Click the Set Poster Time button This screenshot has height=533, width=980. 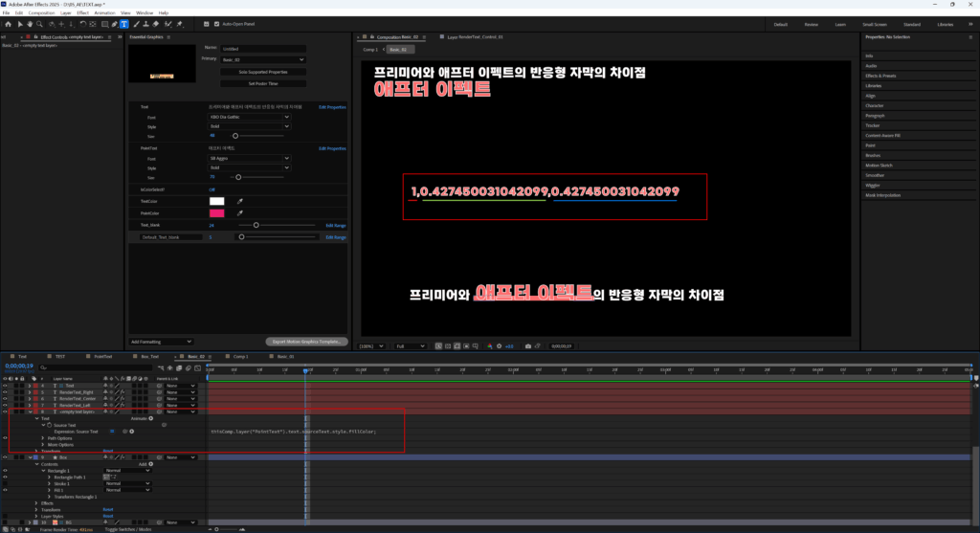[x=263, y=84]
